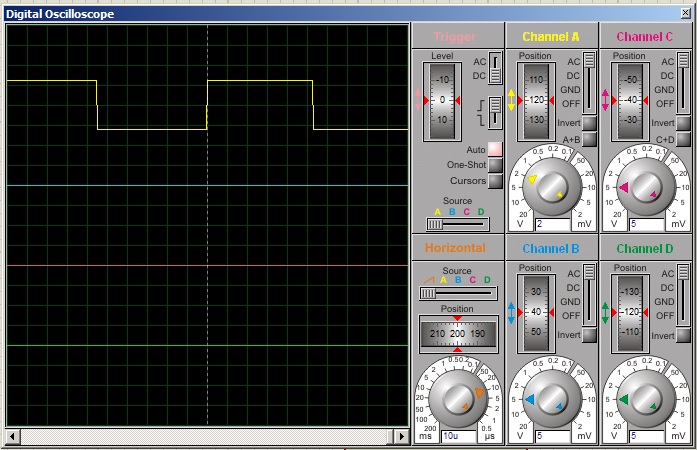Click the Channel C panel header
Image resolution: width=697 pixels, height=450 pixels.
645,36
